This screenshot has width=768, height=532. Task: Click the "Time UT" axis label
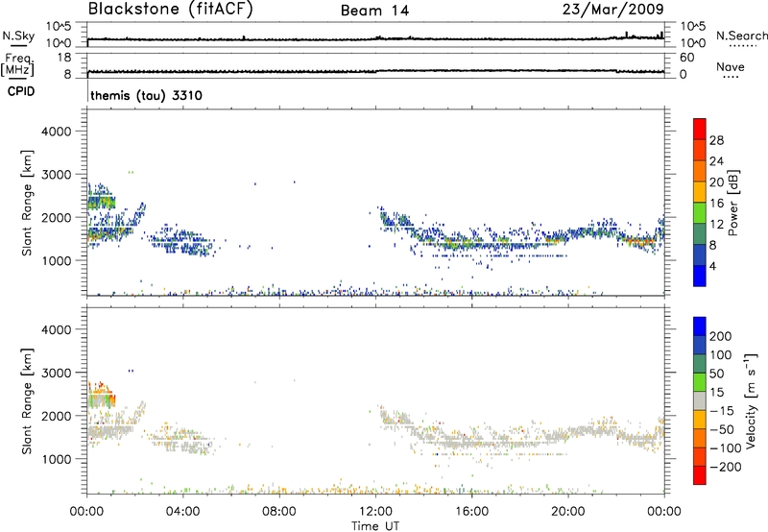coord(375,526)
